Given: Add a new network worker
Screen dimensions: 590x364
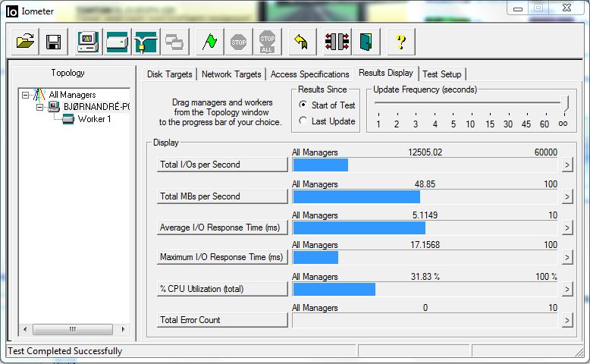Looking at the screenshot, I should click(x=146, y=42).
